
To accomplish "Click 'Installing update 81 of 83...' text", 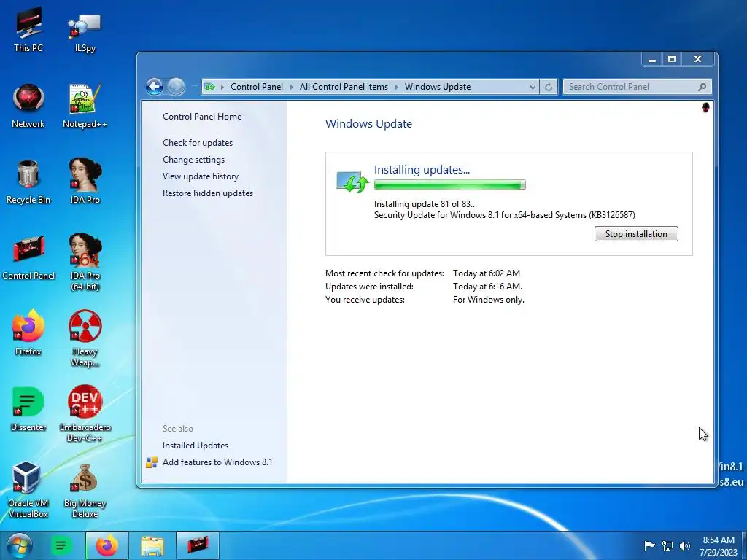I will coord(425,204).
